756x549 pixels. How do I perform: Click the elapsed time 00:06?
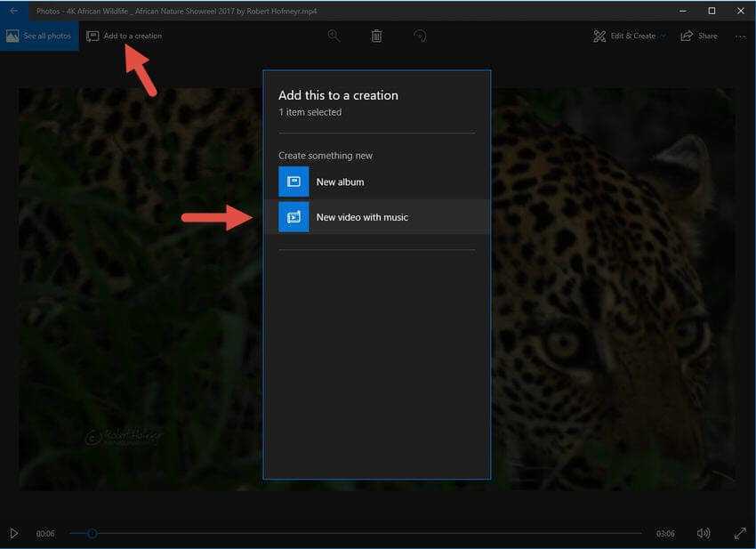tap(45, 534)
